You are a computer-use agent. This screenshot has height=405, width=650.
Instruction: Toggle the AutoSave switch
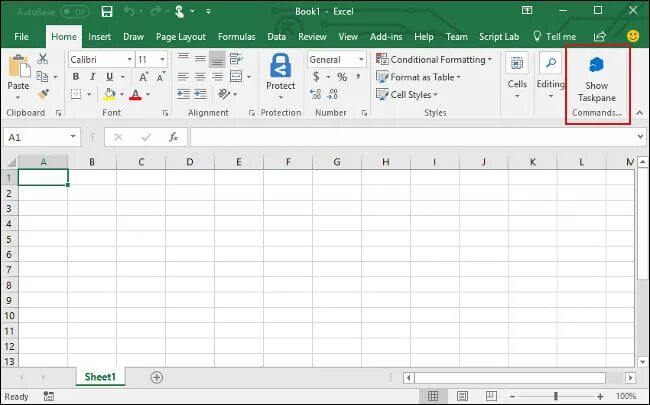click(x=75, y=12)
